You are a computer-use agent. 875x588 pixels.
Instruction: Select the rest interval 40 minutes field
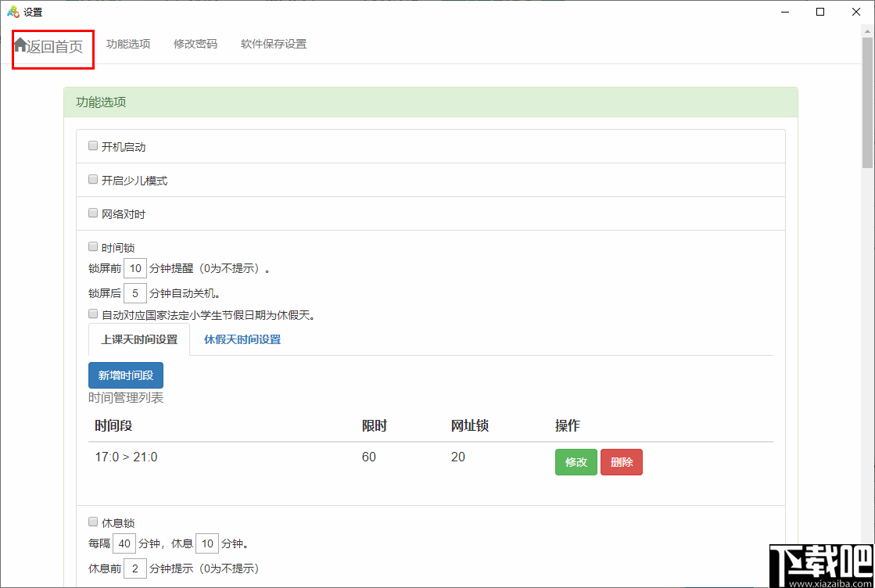click(x=124, y=543)
